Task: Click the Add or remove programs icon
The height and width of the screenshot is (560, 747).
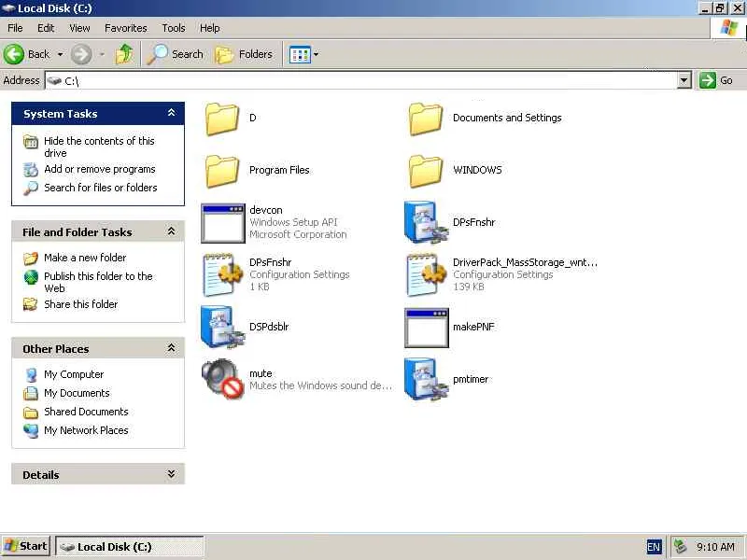Action: click(x=31, y=170)
